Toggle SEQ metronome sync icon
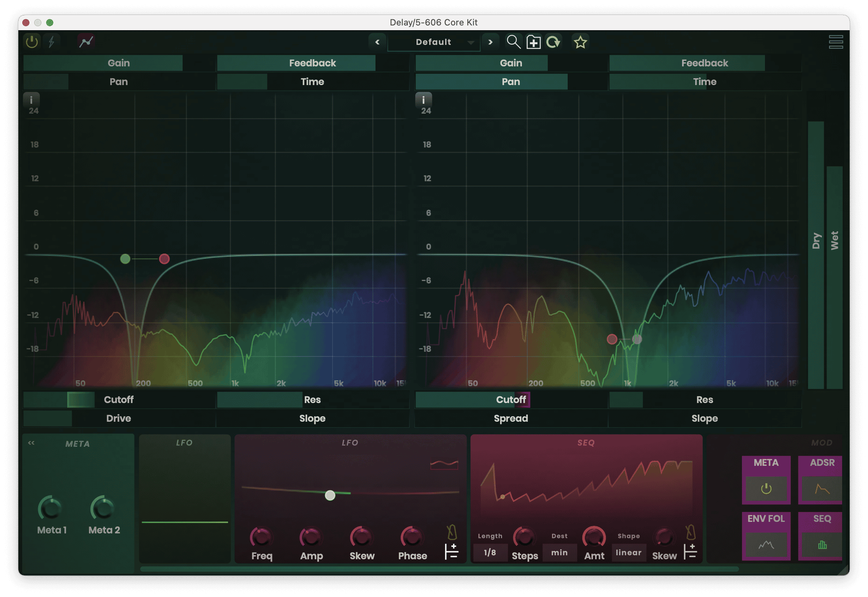 [x=691, y=532]
